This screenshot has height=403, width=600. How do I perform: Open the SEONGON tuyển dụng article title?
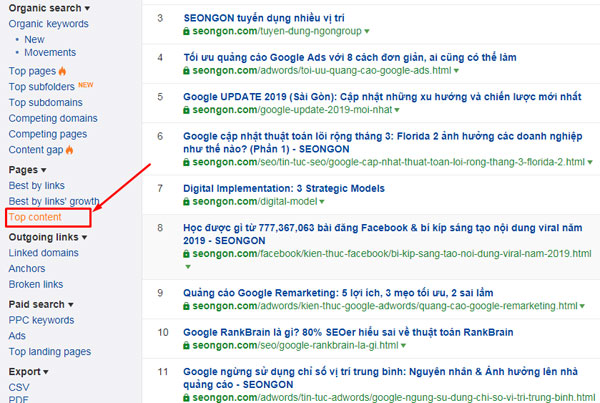[264, 18]
